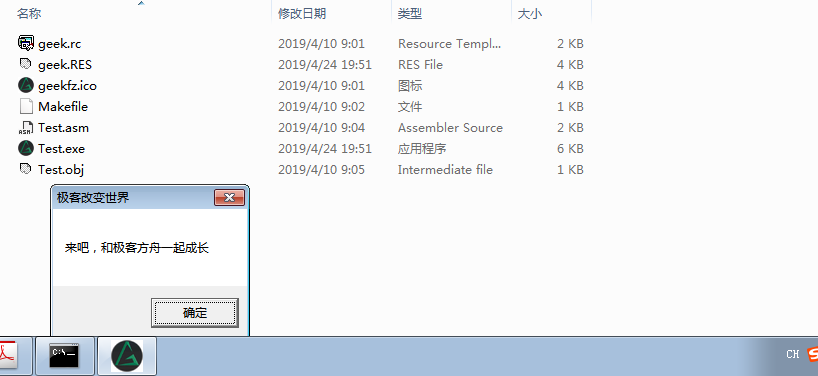Select the Makefile blank document icon

point(26,106)
